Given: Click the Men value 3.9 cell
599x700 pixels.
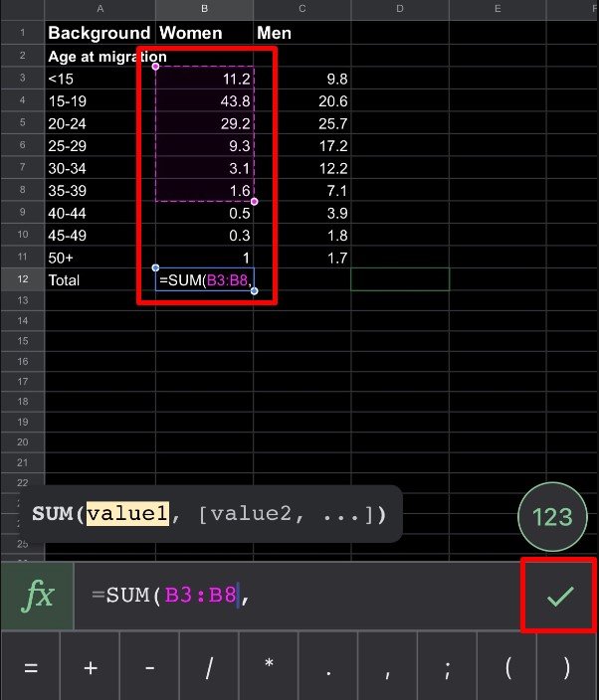Looking at the screenshot, I should [302, 213].
